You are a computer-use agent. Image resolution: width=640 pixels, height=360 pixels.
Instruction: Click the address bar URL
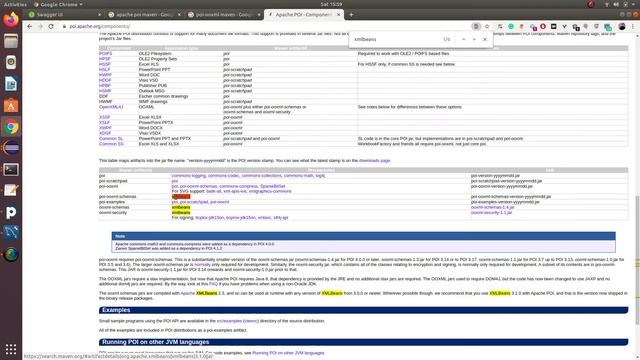point(100,26)
